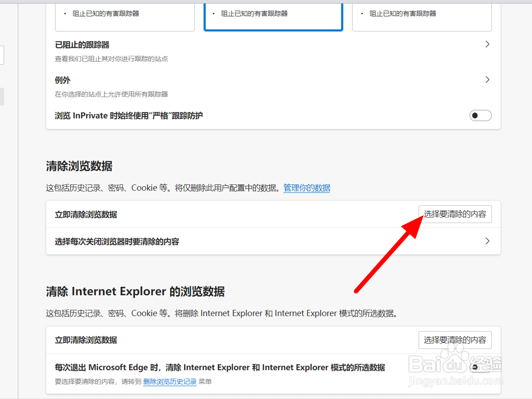The image size is (532, 399).
Task: Expand 选择每次关闭浏览器时要清除的内容 chevron
Action: click(487, 241)
